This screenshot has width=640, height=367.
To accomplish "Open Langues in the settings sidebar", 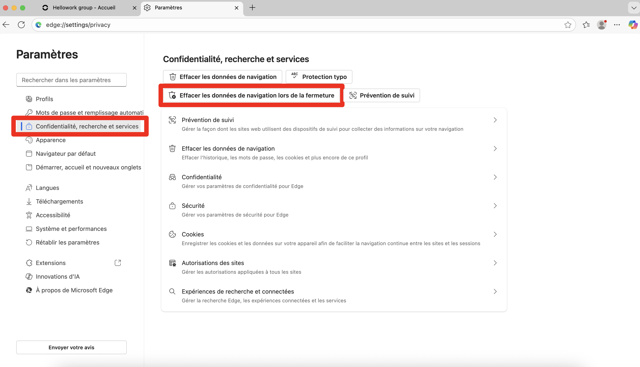I will [x=47, y=188].
